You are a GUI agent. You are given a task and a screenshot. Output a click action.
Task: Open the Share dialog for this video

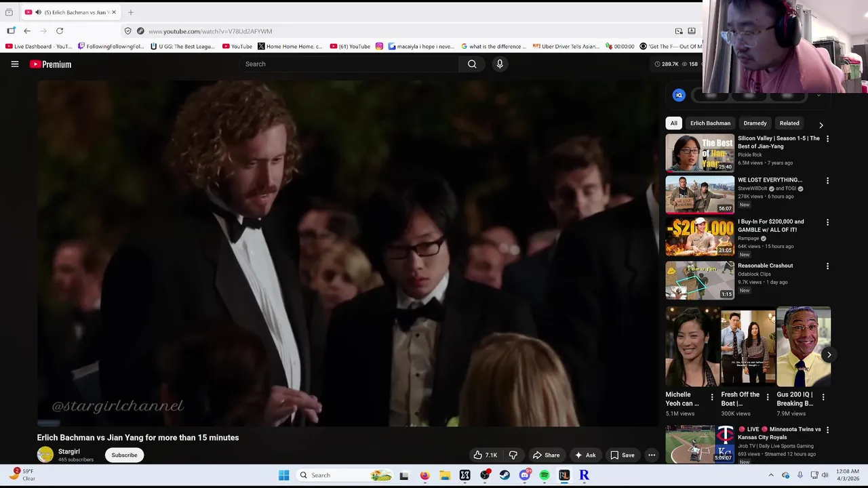coord(546,455)
